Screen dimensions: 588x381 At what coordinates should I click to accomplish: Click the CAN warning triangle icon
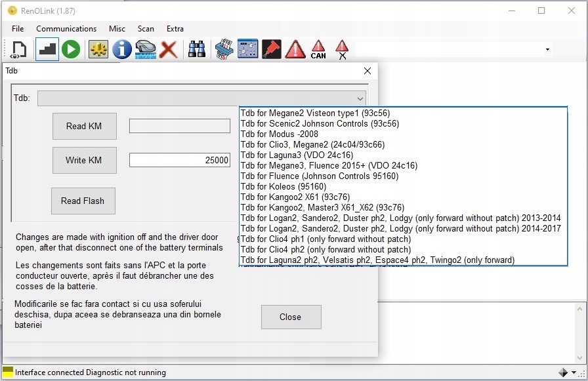[318, 49]
